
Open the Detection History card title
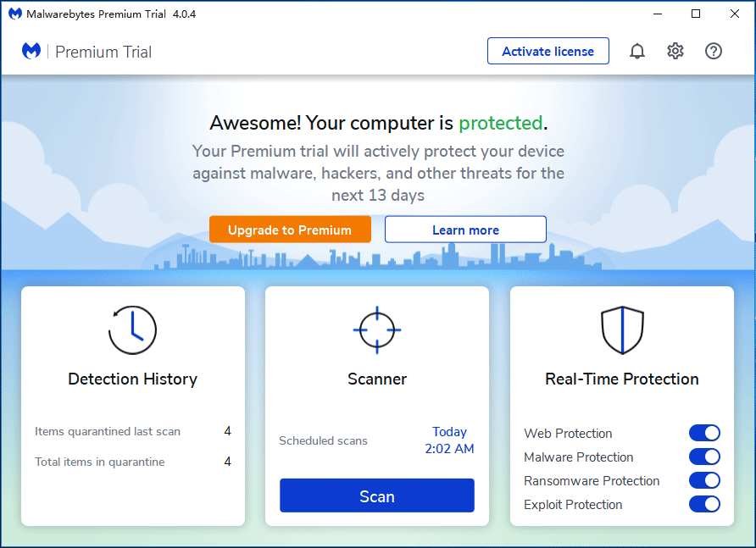[x=133, y=379]
